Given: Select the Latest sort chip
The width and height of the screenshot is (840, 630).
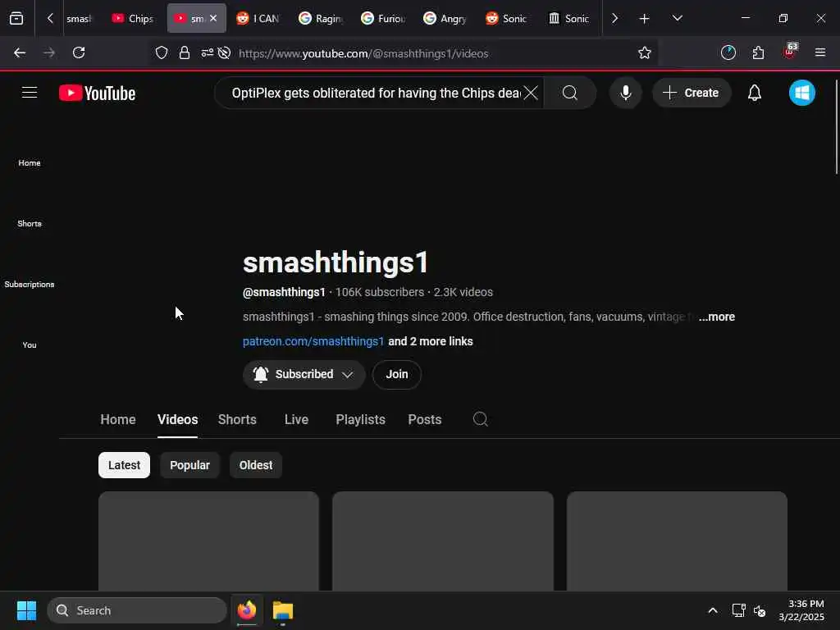Looking at the screenshot, I should click(x=125, y=465).
